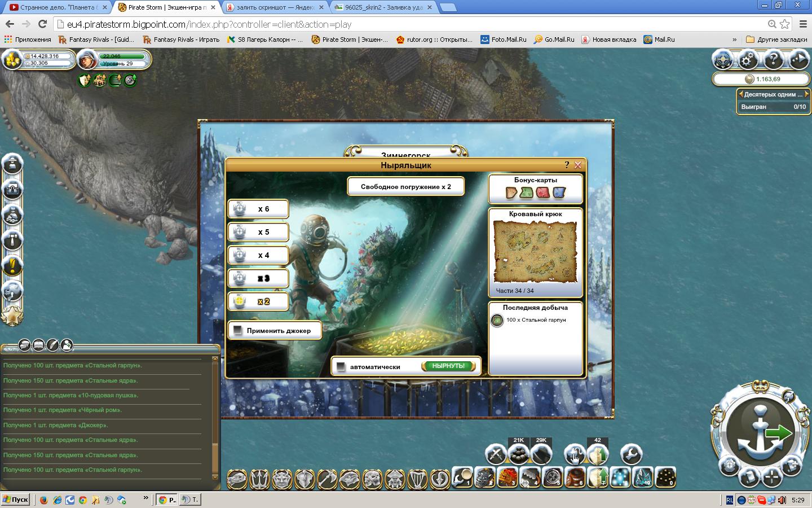Use hotbar slot 6 barrel item
Image resolution: width=812 pixels, height=508 pixels.
pyautogui.click(x=575, y=478)
